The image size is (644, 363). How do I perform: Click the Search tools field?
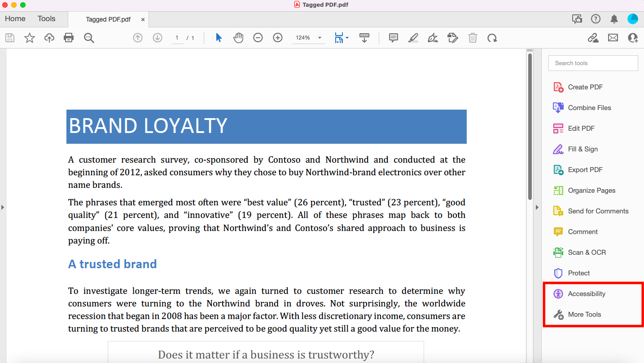click(593, 63)
